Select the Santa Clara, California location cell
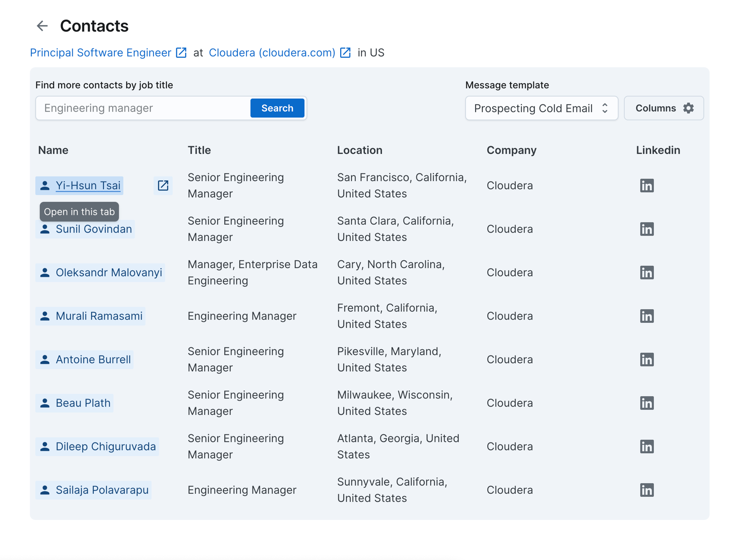Image resolution: width=749 pixels, height=560 pixels. coord(396,229)
